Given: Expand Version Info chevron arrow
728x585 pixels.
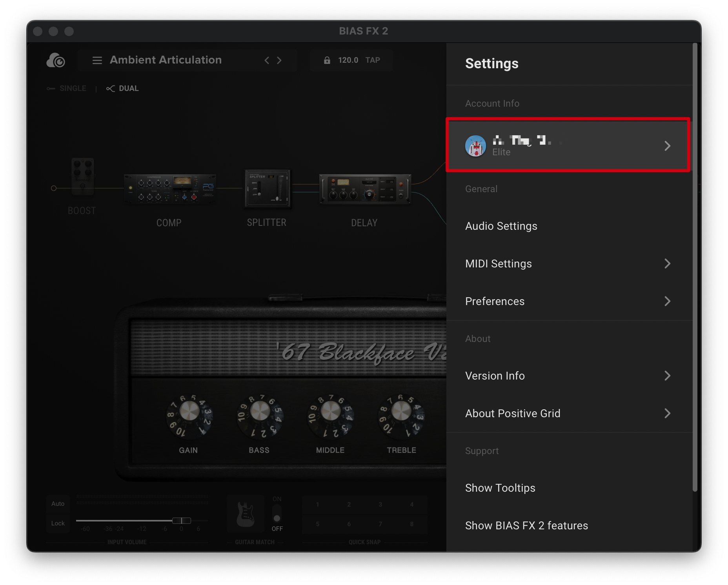Looking at the screenshot, I should click(667, 376).
